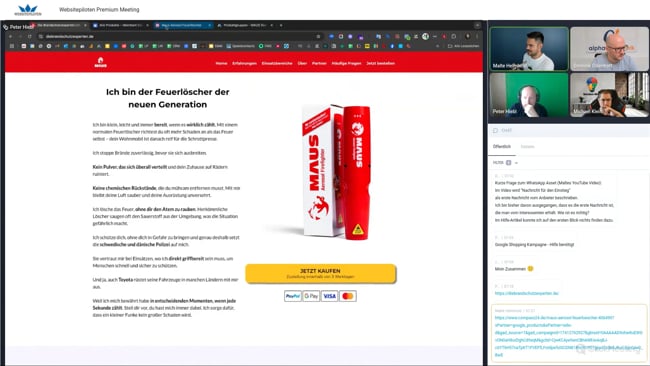Open Erfahrungen in the site navigation
The image size is (650, 366).
point(245,63)
